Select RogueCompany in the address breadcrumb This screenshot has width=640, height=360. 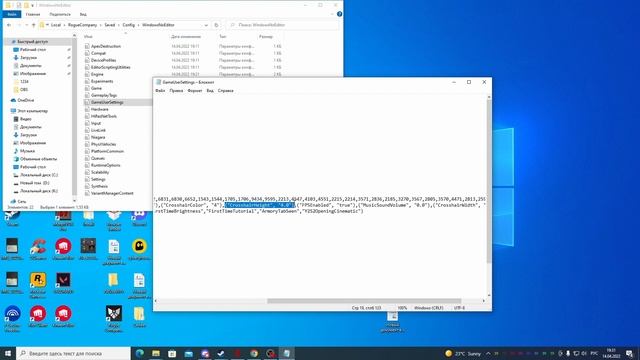[82, 25]
